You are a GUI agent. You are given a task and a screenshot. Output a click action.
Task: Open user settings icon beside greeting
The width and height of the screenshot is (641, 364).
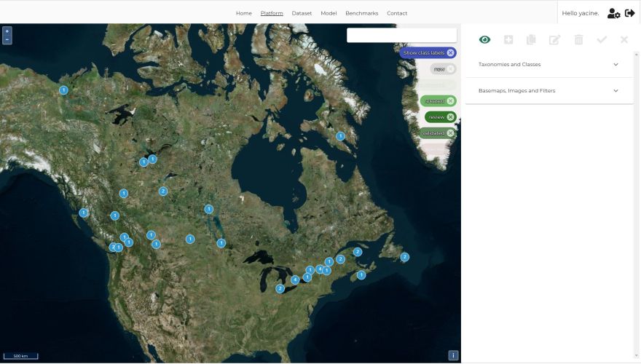point(613,14)
